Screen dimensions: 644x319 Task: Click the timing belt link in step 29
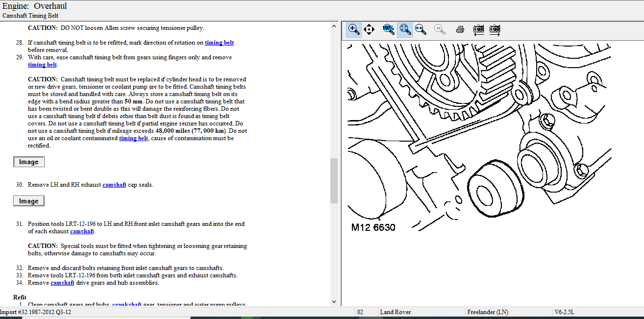[x=43, y=65]
